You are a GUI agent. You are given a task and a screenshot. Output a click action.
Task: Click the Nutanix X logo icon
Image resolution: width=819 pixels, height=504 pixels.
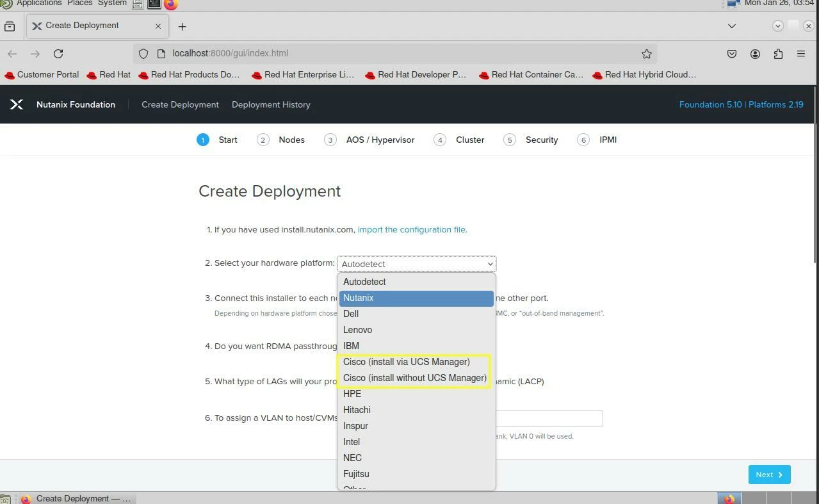17,104
